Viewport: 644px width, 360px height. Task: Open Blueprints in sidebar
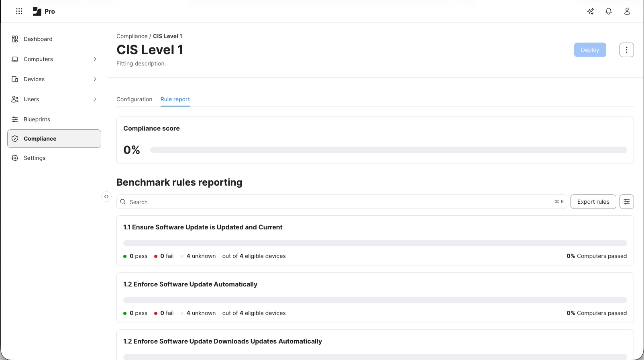[x=54, y=119]
